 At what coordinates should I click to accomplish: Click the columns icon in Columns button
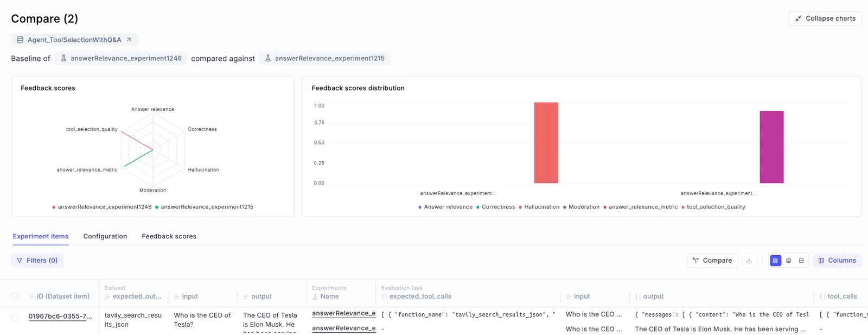coord(821,261)
